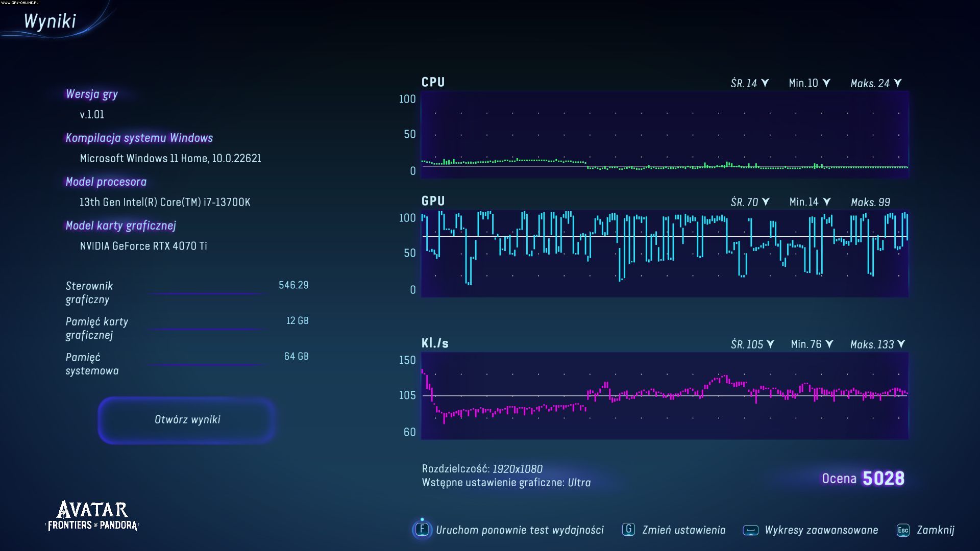Expand the Kl./s ŚR.105 average chevron
980x551 pixels.
[x=770, y=344]
